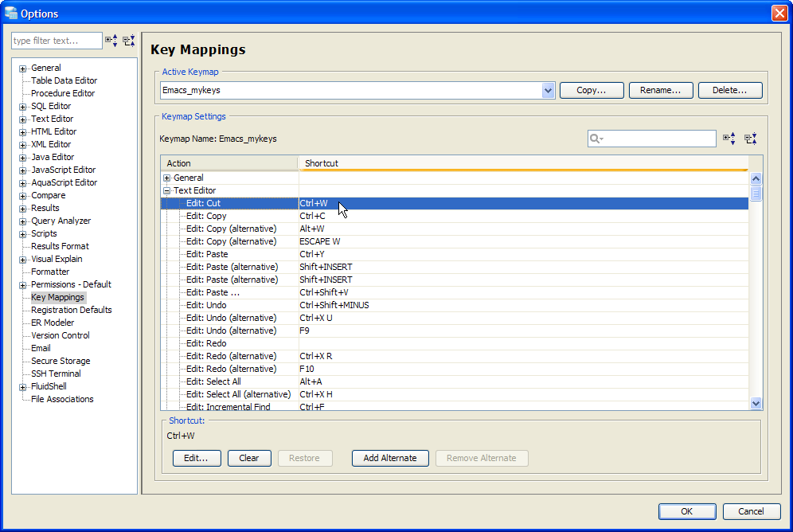Viewport: 793px width, 532px height.
Task: Click the search magnifier in keymap filter
Action: click(x=596, y=139)
